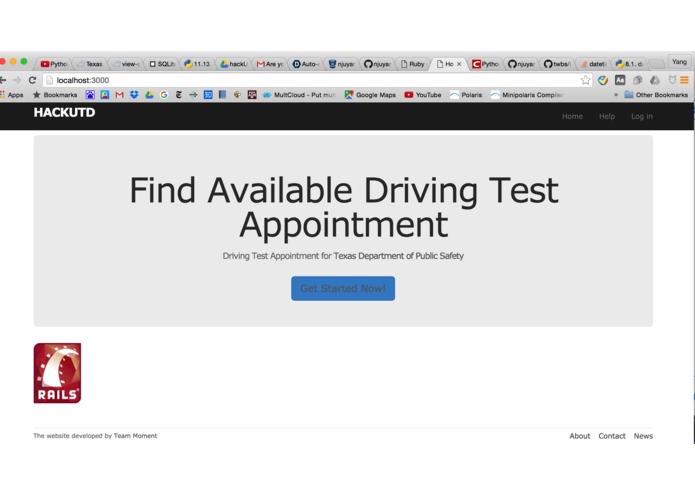Expand the bookmarks overflow chevron
This screenshot has height=494, width=695.
(616, 95)
